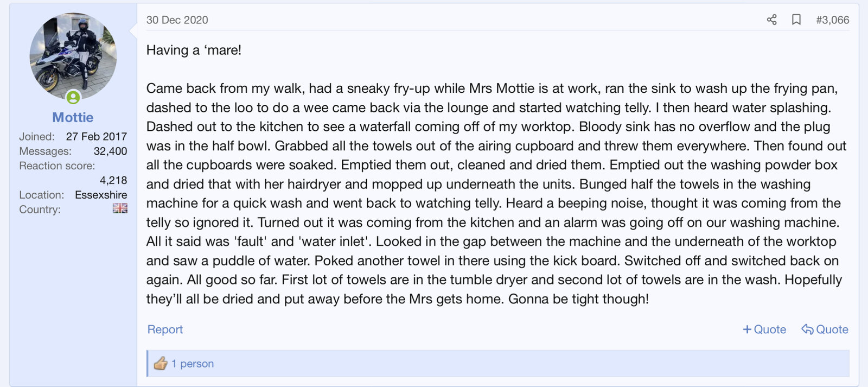Report this post using the Report link
Viewport: 868px width, 387px height.
coord(165,329)
